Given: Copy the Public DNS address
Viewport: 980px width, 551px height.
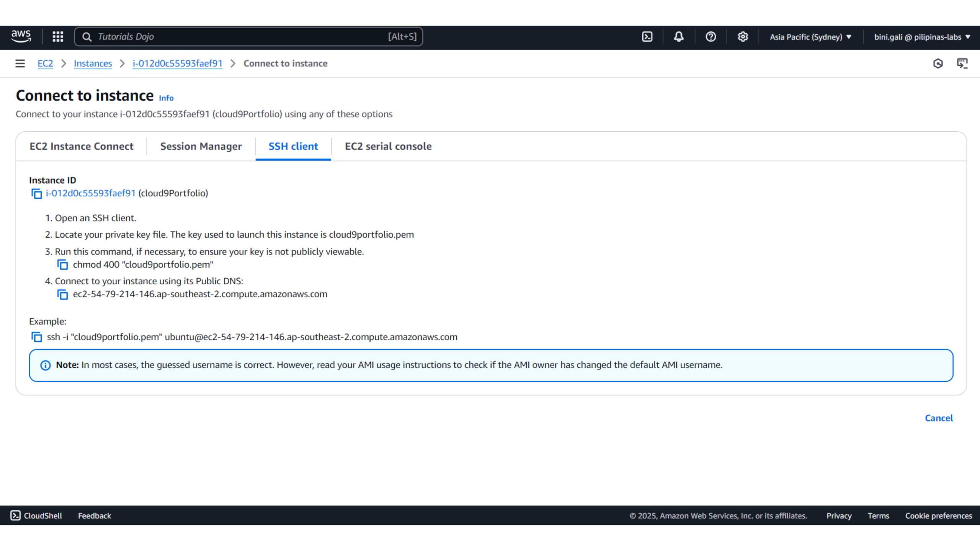Looking at the screenshot, I should pyautogui.click(x=62, y=295).
